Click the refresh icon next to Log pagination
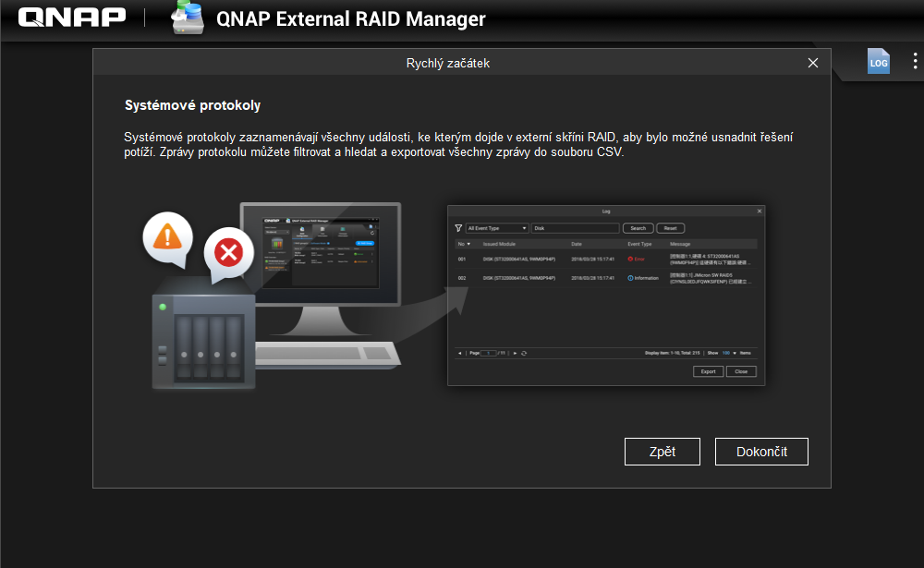Image resolution: width=924 pixels, height=568 pixels. [523, 352]
